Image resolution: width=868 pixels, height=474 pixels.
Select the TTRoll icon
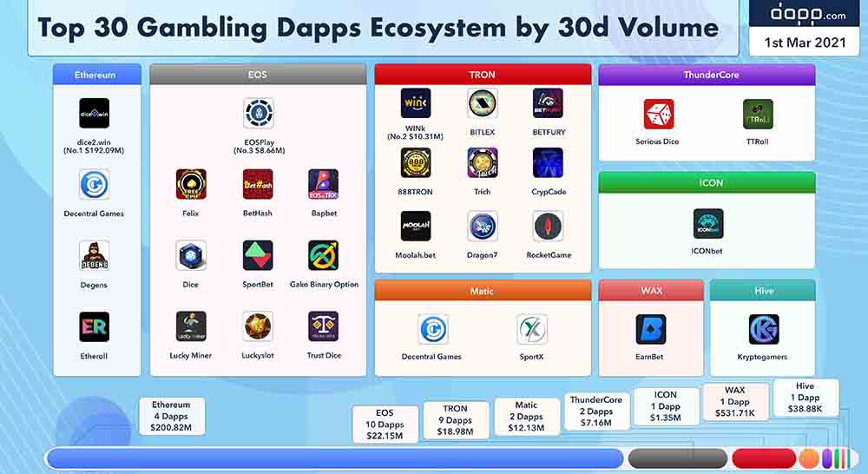pos(758,114)
